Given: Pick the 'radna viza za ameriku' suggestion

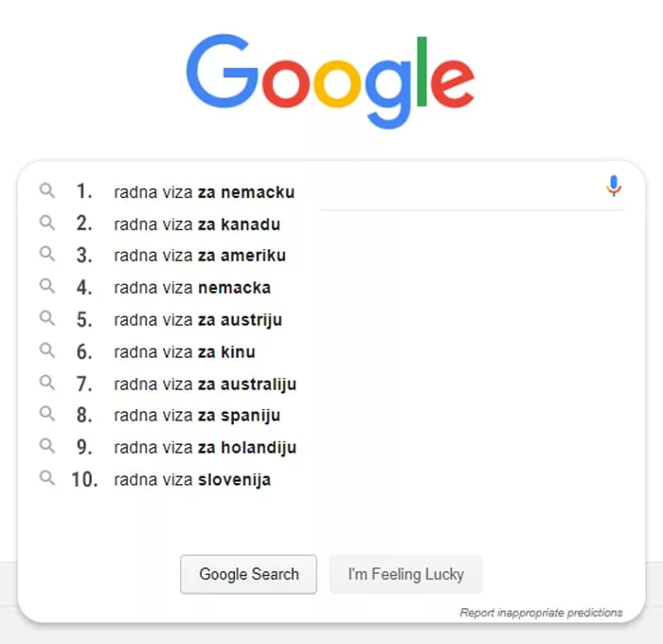Looking at the screenshot, I should click(x=199, y=256).
